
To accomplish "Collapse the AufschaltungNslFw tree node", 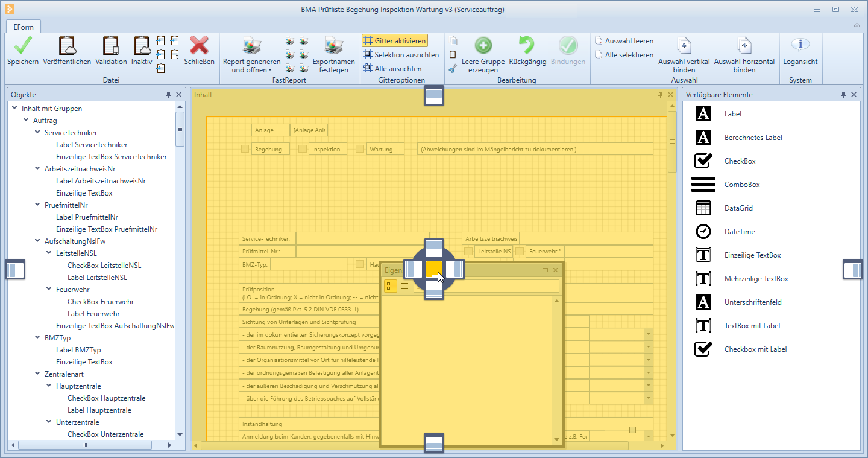I will pos(37,241).
